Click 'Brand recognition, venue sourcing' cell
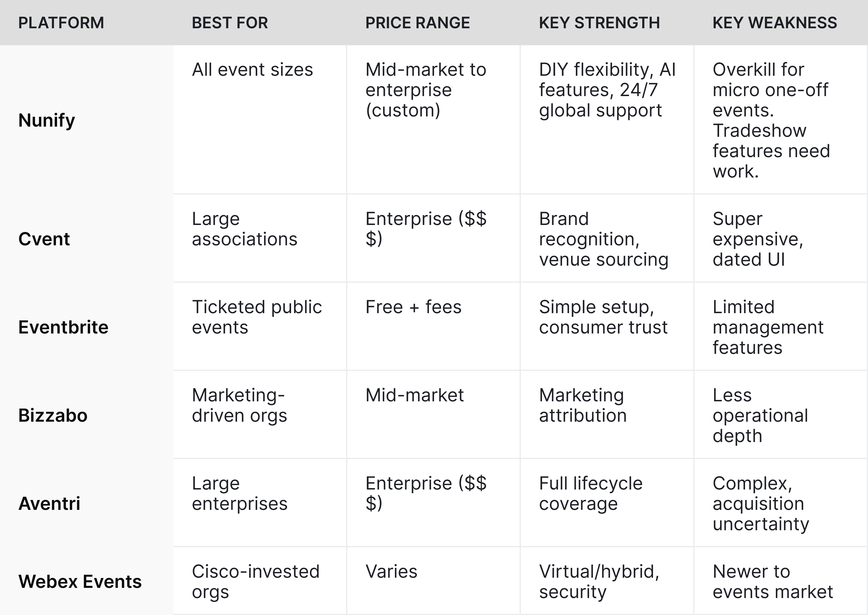868x615 pixels. [604, 239]
